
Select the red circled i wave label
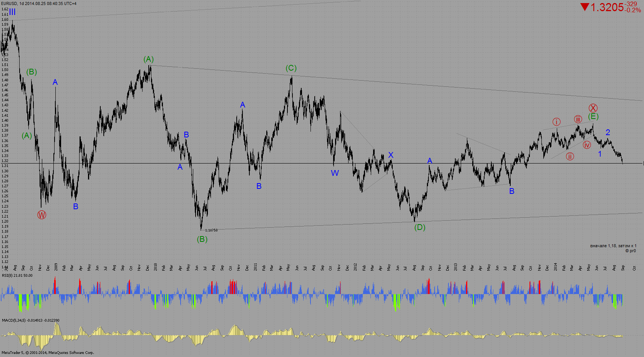pos(556,122)
